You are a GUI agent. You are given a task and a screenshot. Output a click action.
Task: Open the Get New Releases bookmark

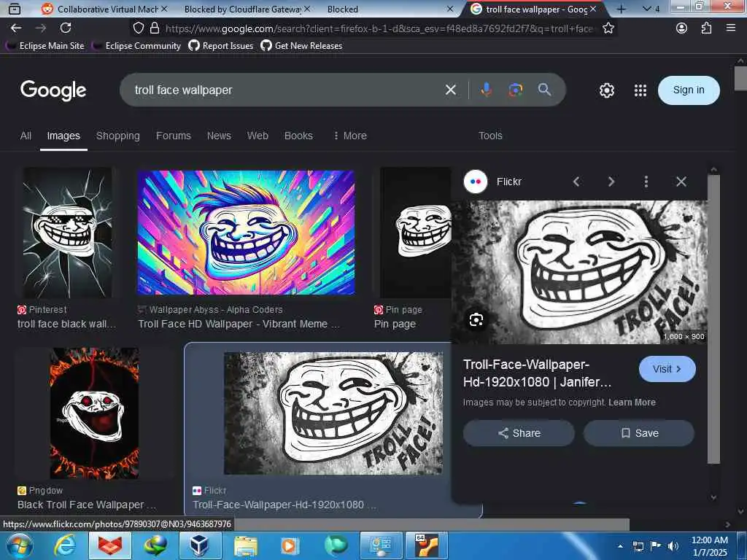coord(301,46)
